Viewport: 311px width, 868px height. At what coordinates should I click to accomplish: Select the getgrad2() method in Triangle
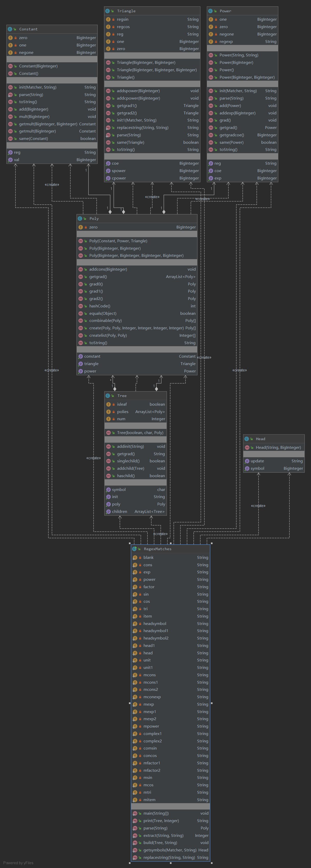152,113
